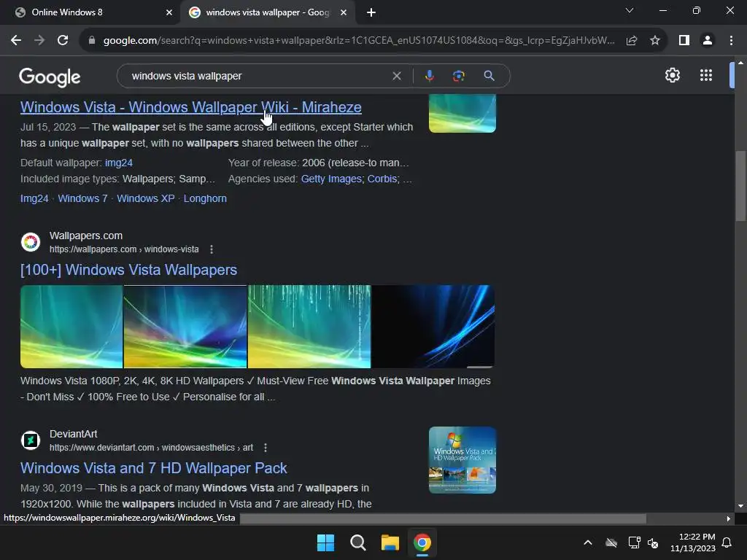Open the Getty Images link
Viewport: 747px width, 560px height.
pos(331,179)
